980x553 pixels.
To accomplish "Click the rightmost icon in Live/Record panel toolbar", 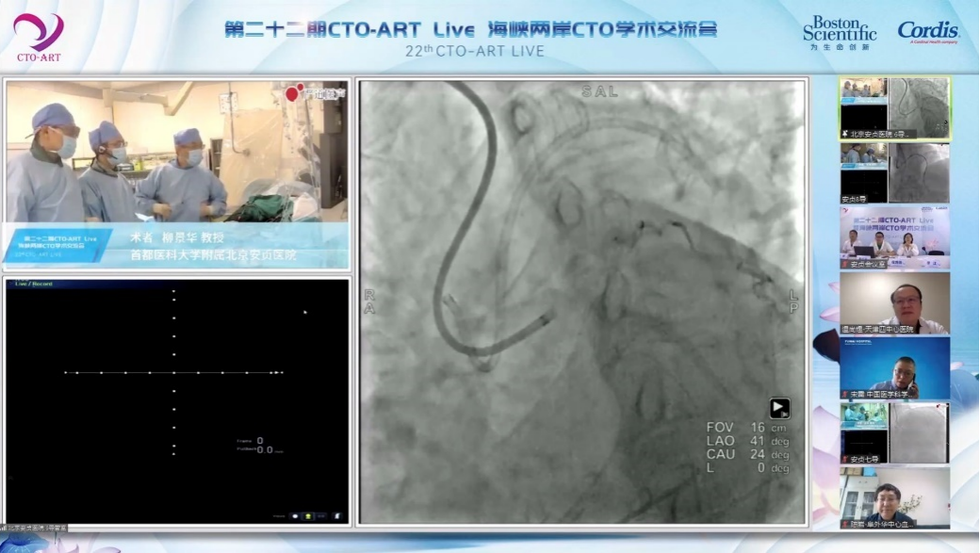I will 337,516.
